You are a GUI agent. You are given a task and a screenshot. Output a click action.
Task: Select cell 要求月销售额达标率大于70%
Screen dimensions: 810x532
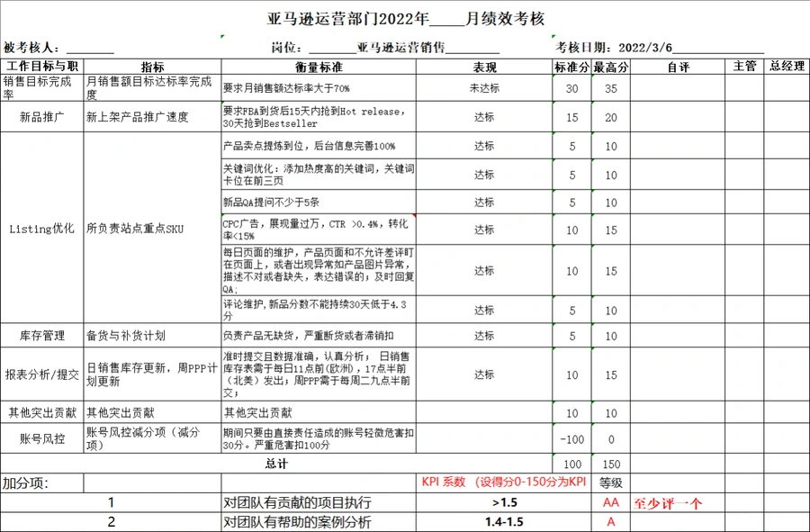pos(319,88)
